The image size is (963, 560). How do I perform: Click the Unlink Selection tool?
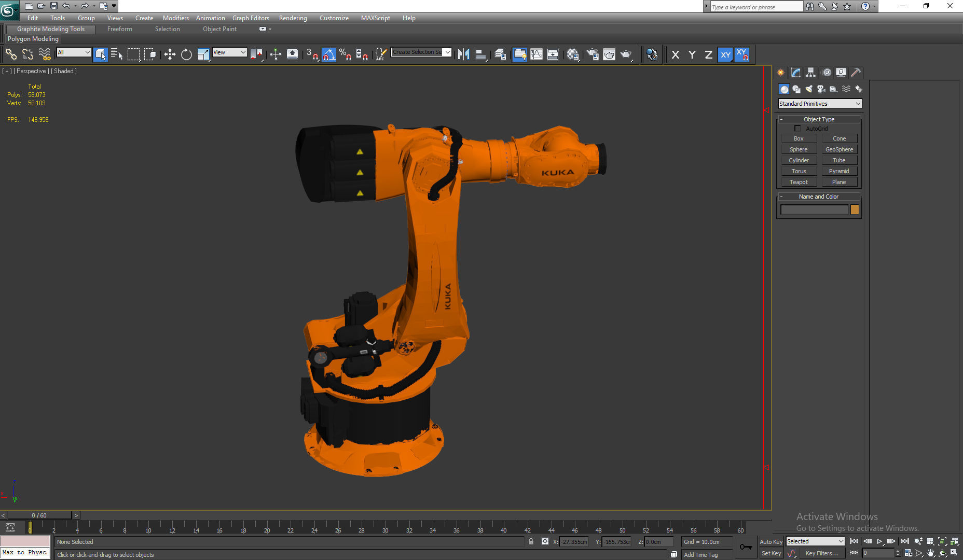[27, 54]
